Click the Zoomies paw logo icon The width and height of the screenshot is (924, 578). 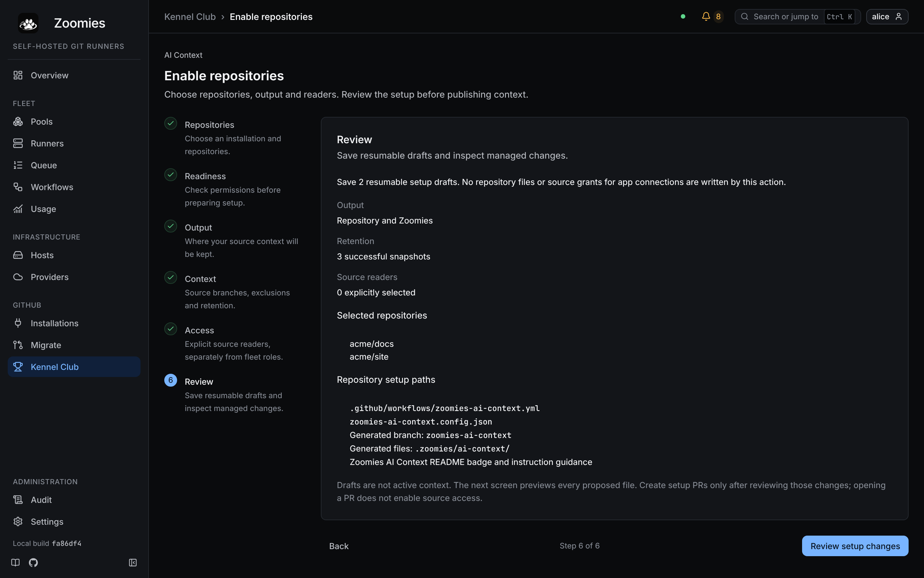click(28, 23)
